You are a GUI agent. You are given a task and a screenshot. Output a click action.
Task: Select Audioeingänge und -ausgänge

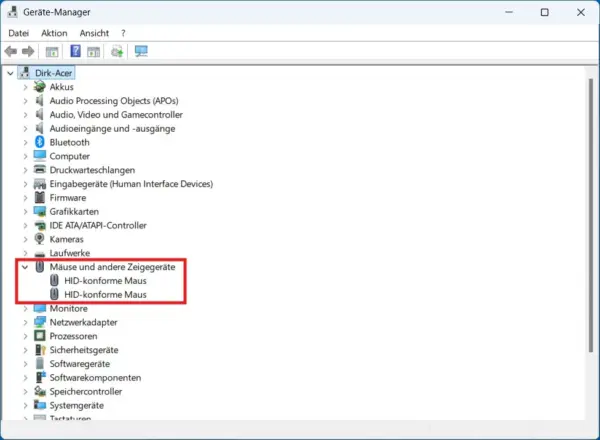click(x=112, y=129)
